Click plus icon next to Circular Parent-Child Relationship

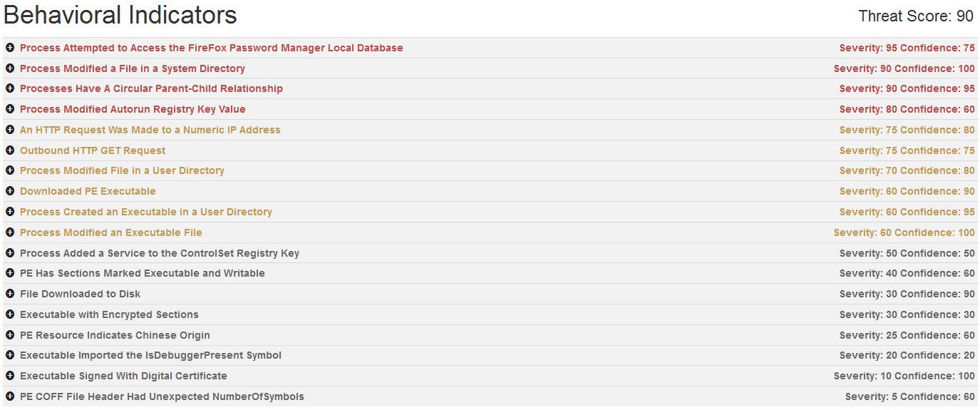[x=10, y=88]
